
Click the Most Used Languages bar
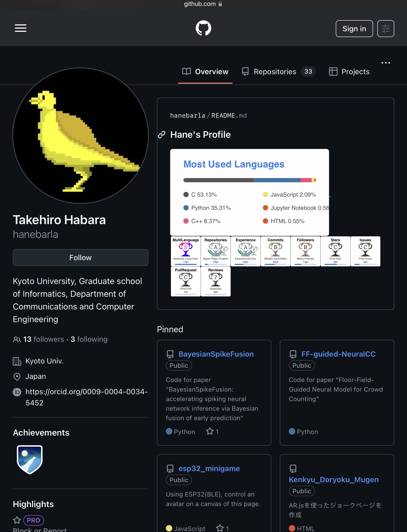(249, 180)
